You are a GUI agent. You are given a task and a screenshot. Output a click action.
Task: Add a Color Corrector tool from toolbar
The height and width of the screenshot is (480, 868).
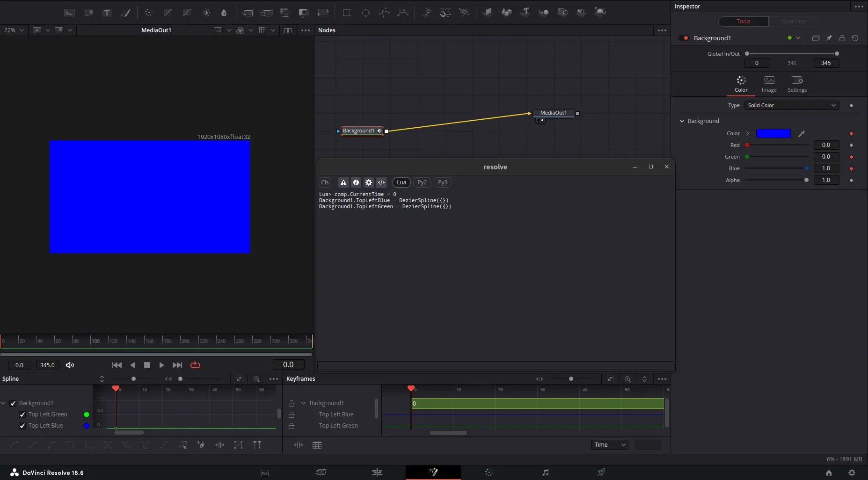pos(149,13)
